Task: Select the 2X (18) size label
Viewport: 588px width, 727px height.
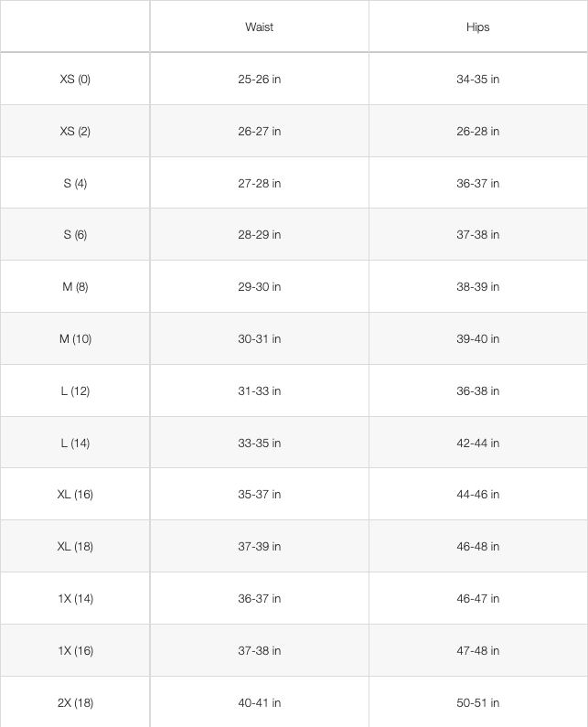Action: pyautogui.click(x=75, y=703)
